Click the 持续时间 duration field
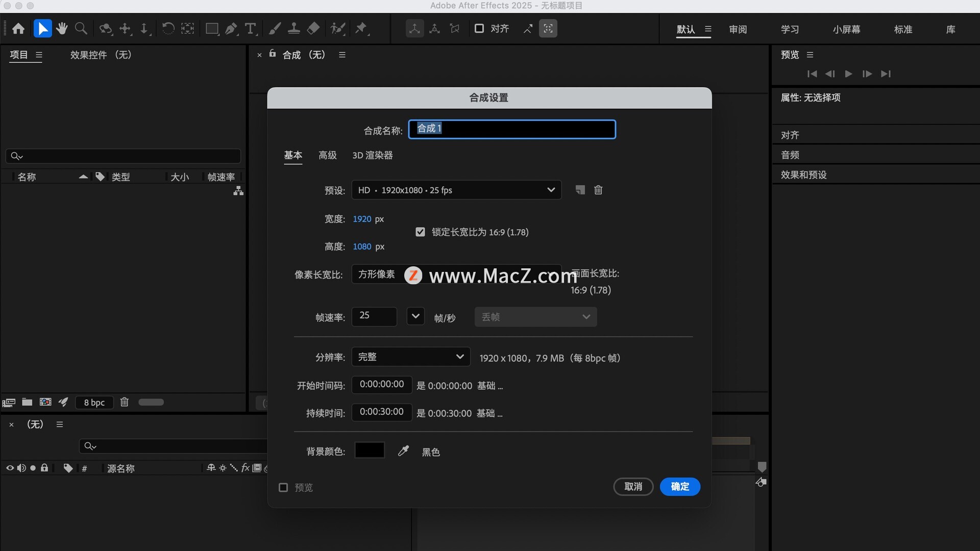This screenshot has height=551, width=980. (x=382, y=412)
